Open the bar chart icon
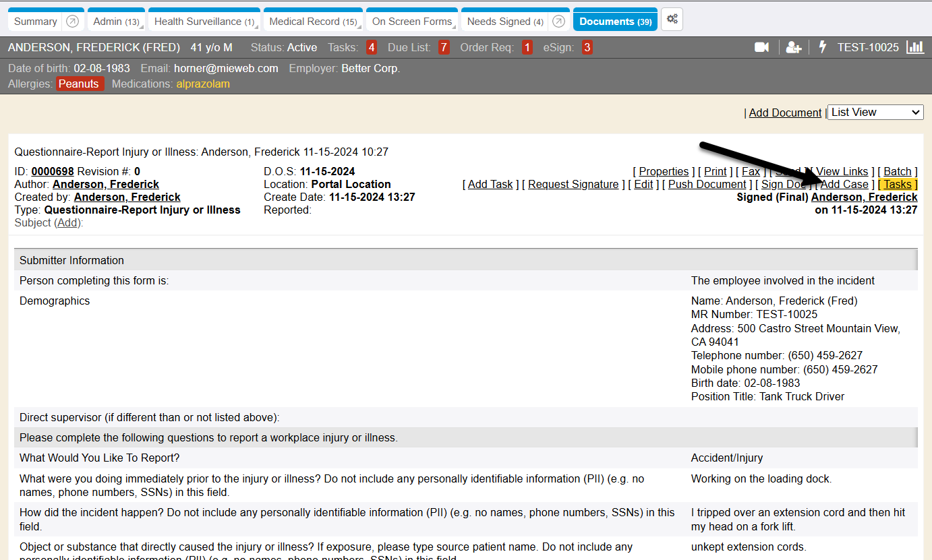Image resolution: width=932 pixels, height=560 pixels. (x=915, y=47)
